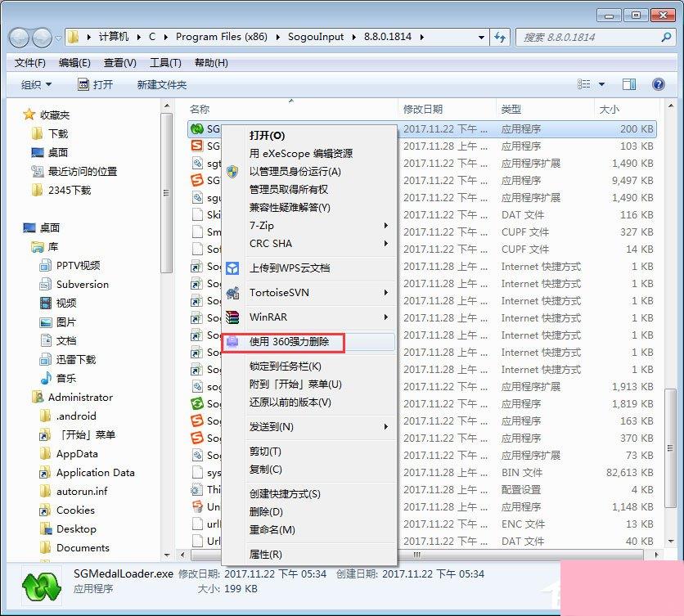684x616 pixels.
Task: Click the Forward navigation arrow button
Action: (x=43, y=38)
